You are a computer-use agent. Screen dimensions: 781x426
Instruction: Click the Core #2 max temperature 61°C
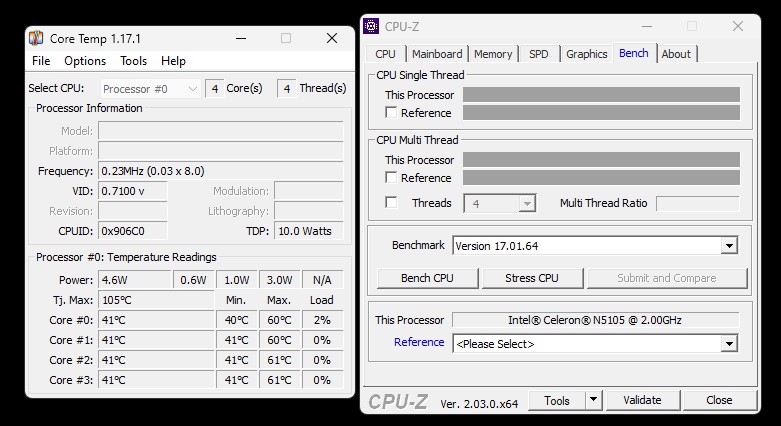(279, 360)
